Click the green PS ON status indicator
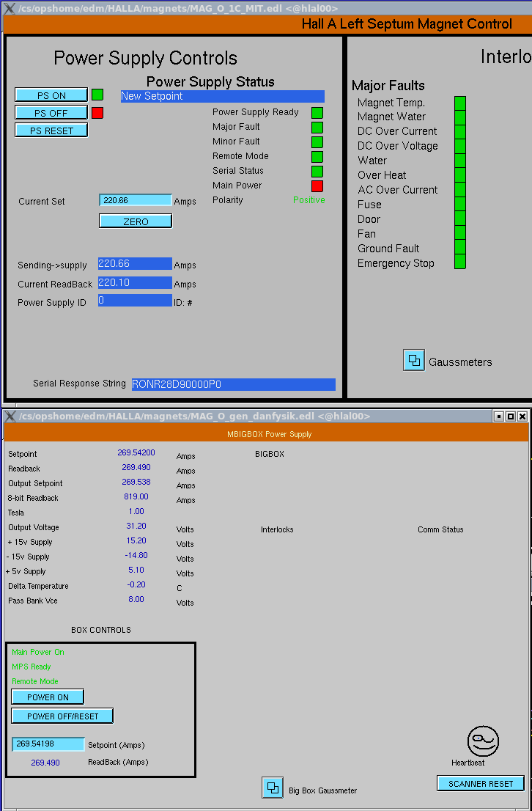The image size is (532, 811). pyautogui.click(x=97, y=95)
